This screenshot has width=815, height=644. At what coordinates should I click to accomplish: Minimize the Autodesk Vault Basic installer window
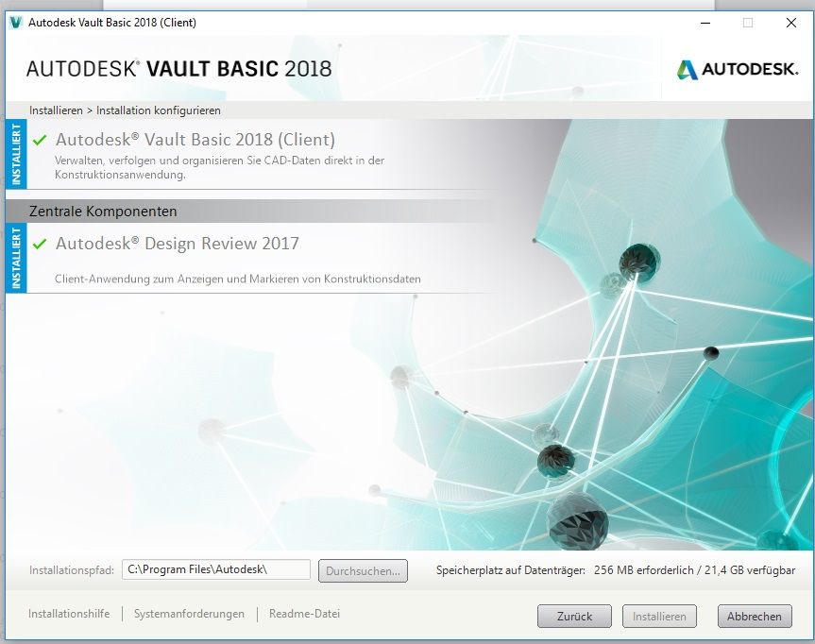click(705, 23)
